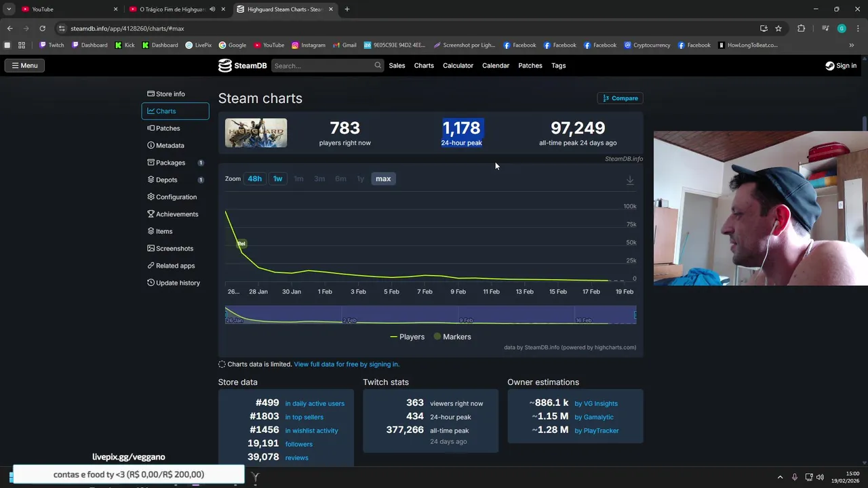Open View full data by signing in link

[x=347, y=365]
